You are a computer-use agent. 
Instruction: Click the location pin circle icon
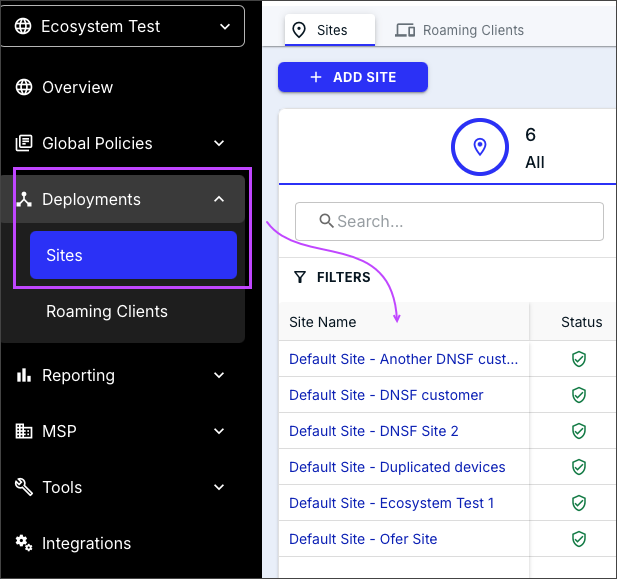click(x=480, y=148)
